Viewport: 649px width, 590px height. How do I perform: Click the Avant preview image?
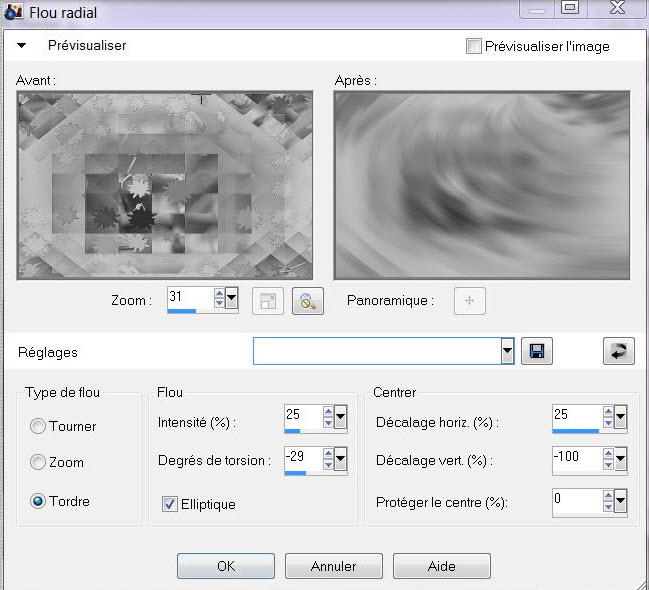165,185
